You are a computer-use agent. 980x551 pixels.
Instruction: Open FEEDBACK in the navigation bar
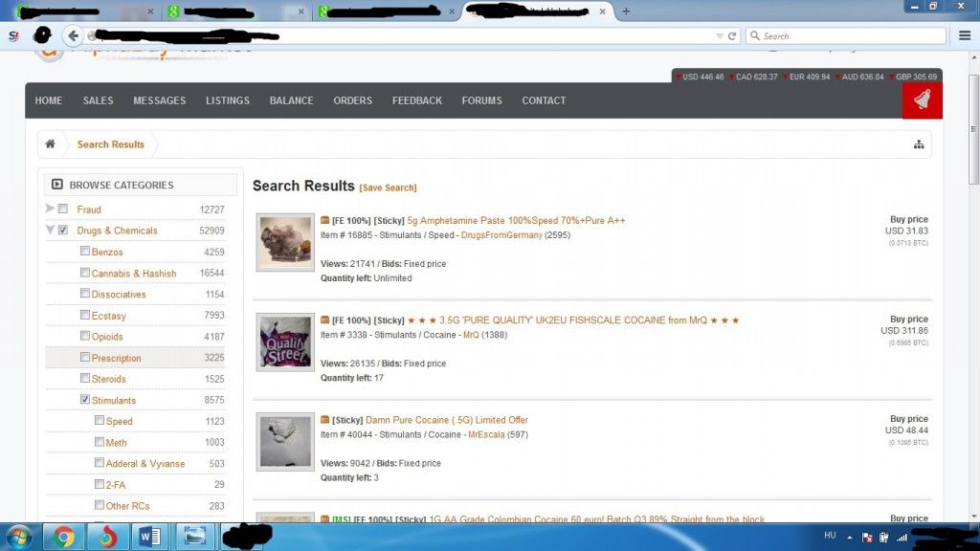417,100
